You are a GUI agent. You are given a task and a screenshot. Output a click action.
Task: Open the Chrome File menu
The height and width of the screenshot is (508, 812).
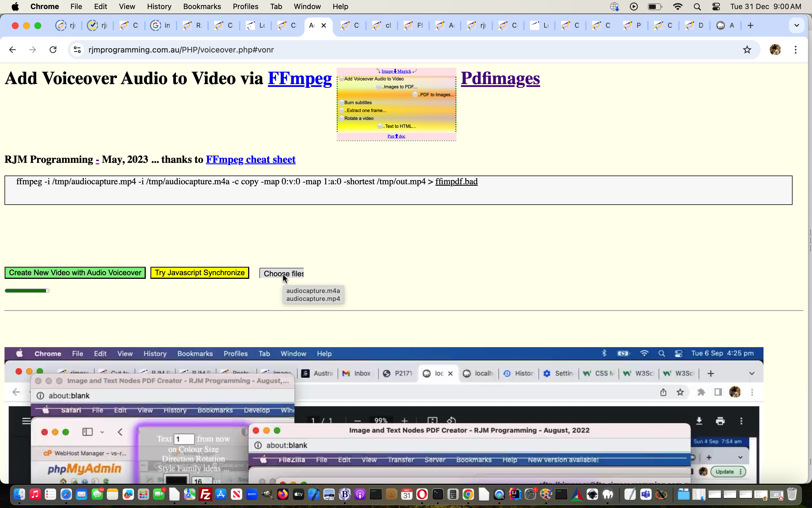click(76, 7)
